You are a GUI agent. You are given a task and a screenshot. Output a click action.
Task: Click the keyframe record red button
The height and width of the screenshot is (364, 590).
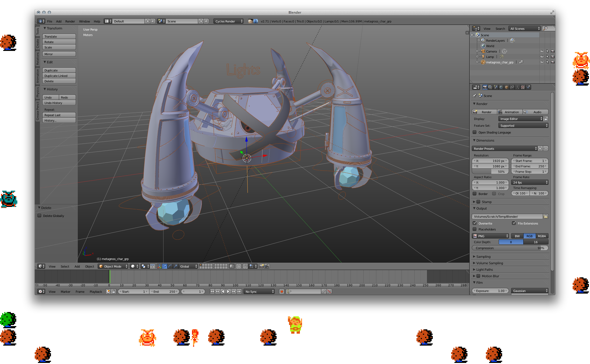[282, 291]
